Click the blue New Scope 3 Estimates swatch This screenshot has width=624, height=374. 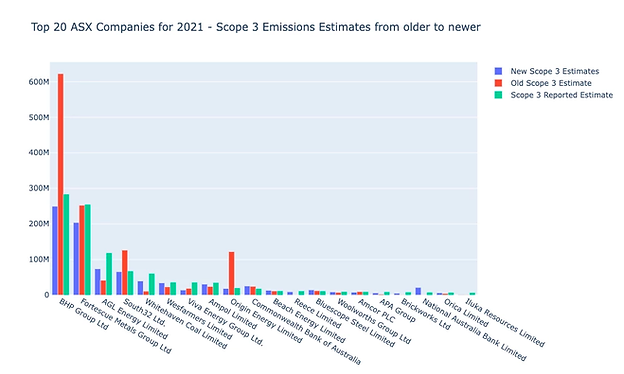498,71
